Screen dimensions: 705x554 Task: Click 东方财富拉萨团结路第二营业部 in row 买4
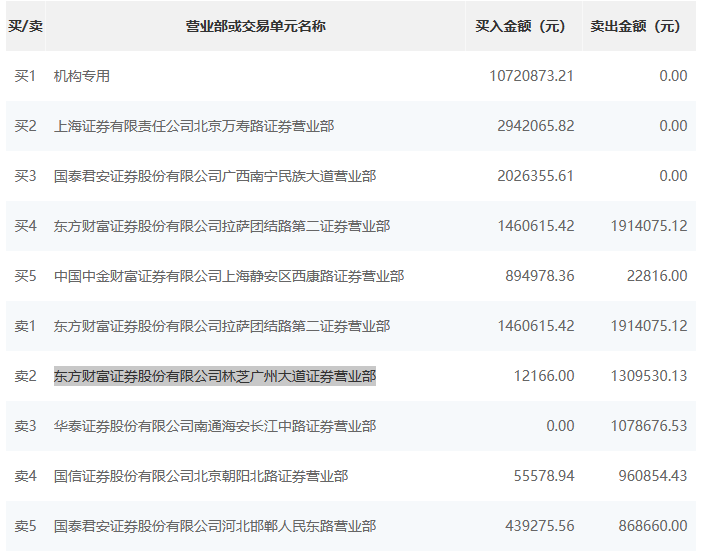[x=222, y=226]
